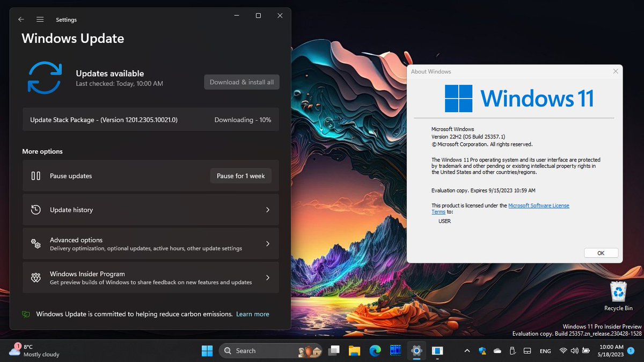
Task: Click the Windows 11 logo in About Windows
Action: 519,99
